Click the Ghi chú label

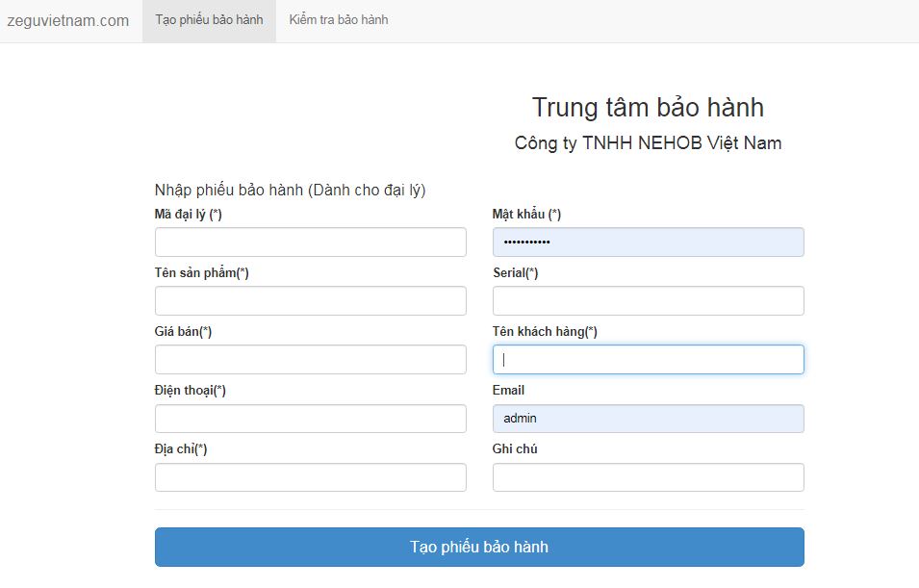(515, 449)
